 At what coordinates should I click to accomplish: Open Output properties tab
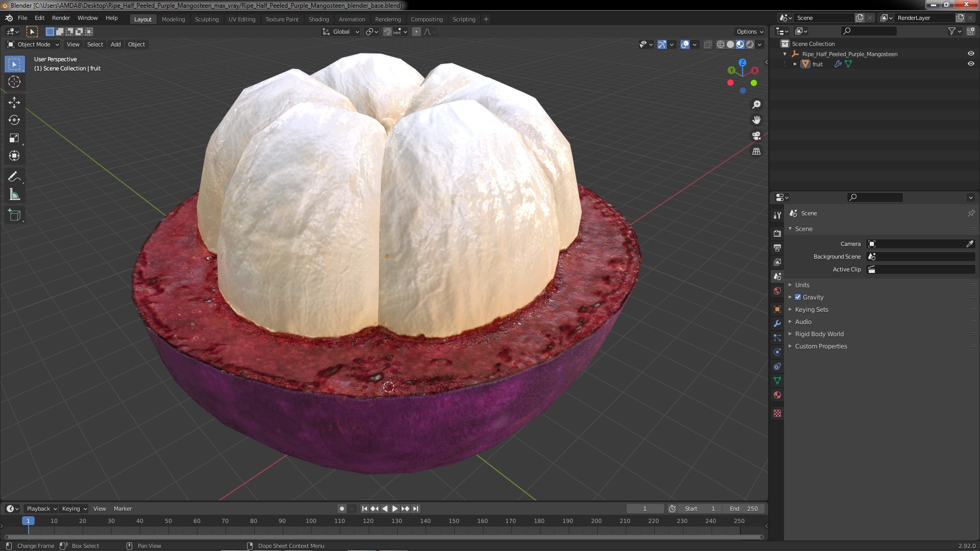pos(777,247)
